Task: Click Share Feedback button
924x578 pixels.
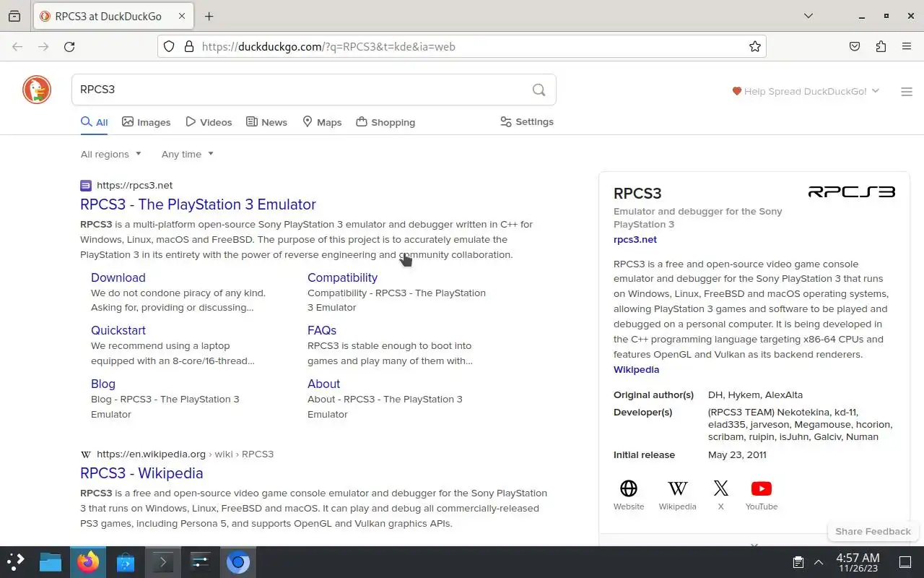Action: click(x=873, y=531)
